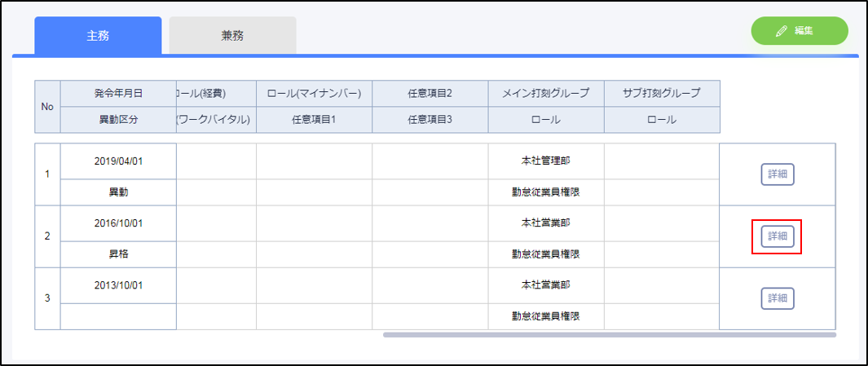Click 勤怠従業員権限 in the 2013/10/01 row

[x=546, y=316]
